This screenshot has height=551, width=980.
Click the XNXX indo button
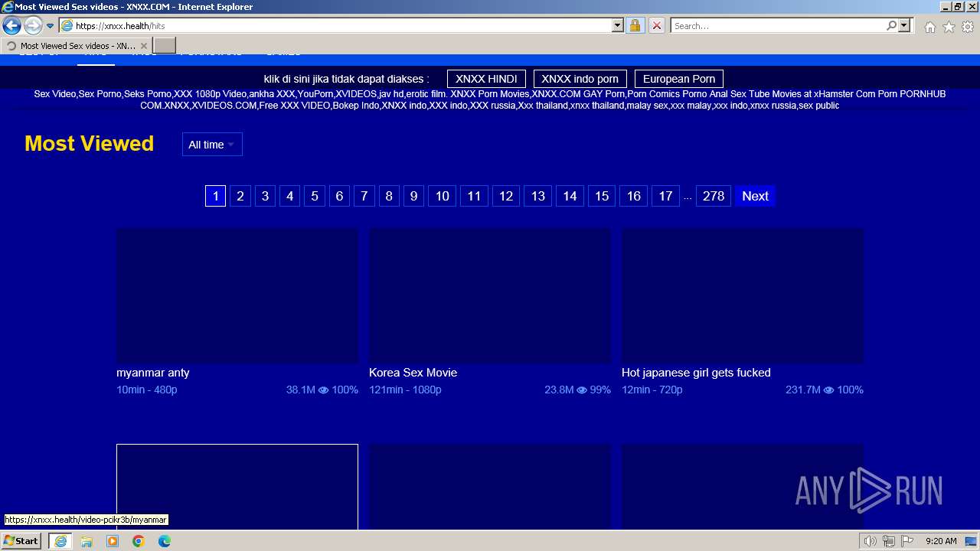pyautogui.click(x=580, y=79)
